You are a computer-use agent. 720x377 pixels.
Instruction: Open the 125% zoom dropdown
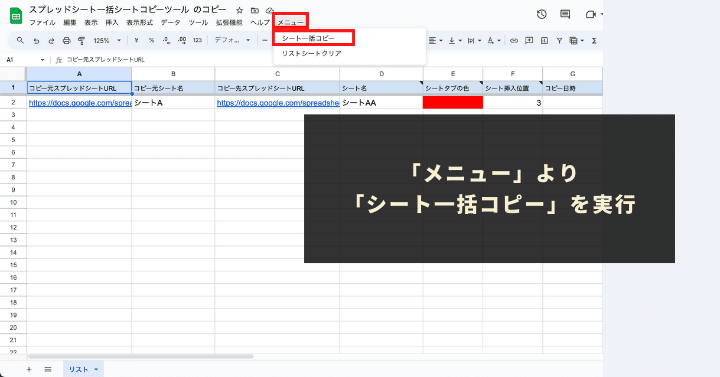pyautogui.click(x=107, y=40)
